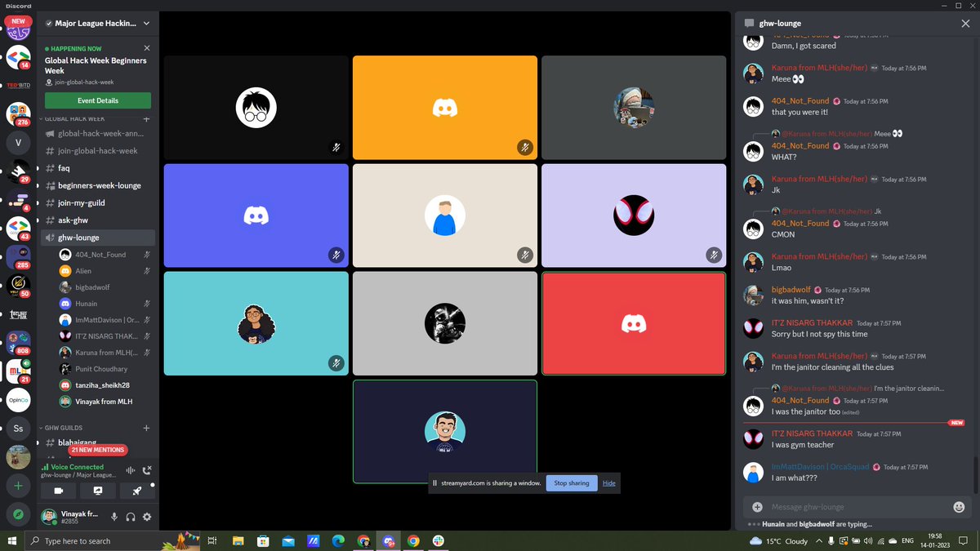This screenshot has height=551, width=980.
Task: Create channel in GLOBAL HACK WEEK category
Action: coord(146,119)
